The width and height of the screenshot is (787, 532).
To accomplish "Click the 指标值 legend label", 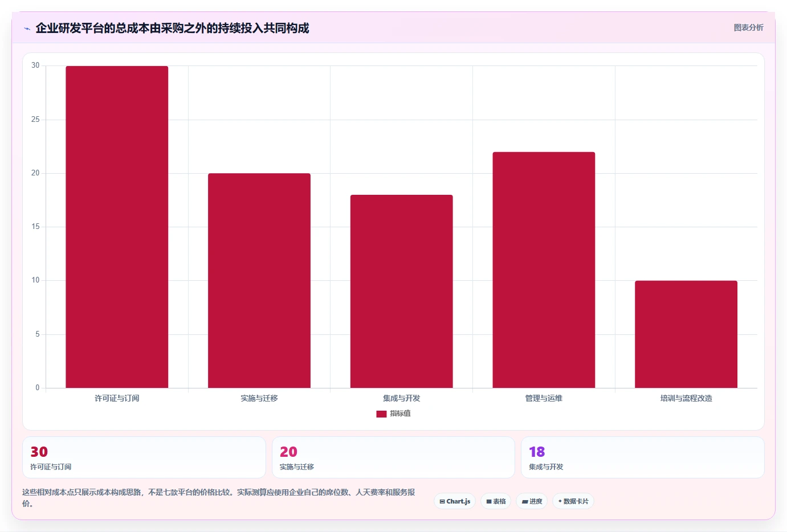I will pos(400,414).
